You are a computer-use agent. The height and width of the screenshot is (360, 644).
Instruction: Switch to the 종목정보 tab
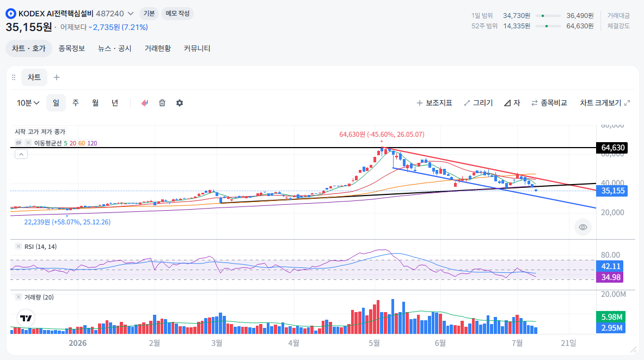(71, 48)
